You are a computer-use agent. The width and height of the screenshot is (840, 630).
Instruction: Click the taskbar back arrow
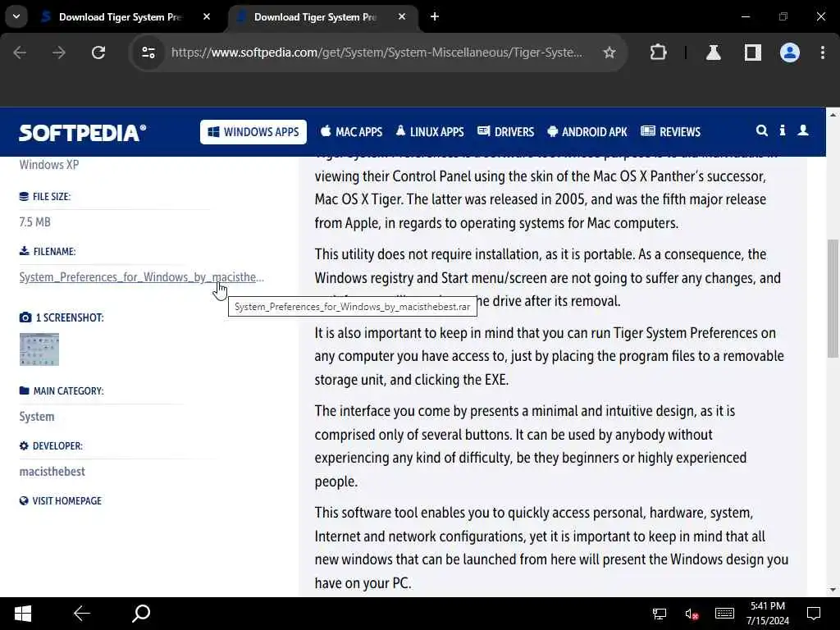click(81, 614)
